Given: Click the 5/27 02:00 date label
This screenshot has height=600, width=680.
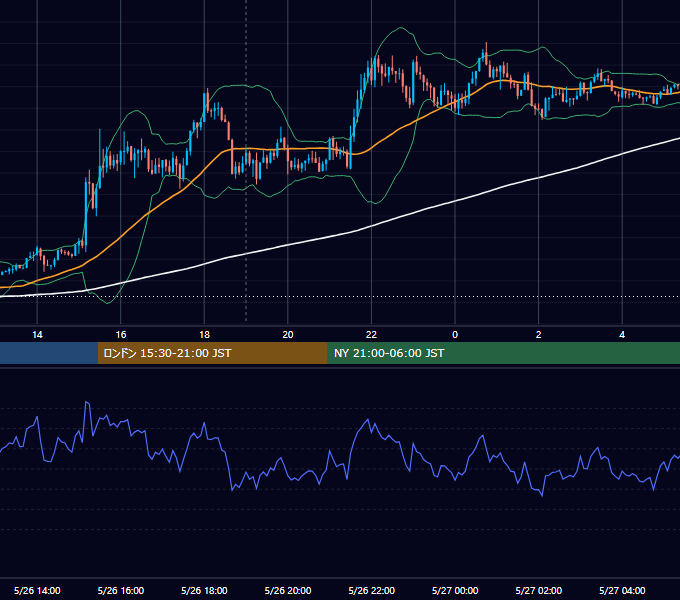Looking at the screenshot, I should 539,590.
